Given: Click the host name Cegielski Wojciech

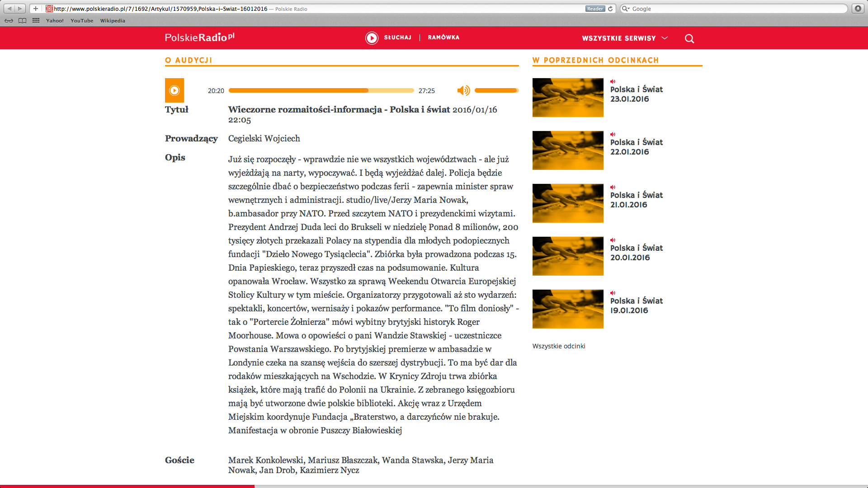Looking at the screenshot, I should click(x=264, y=139).
